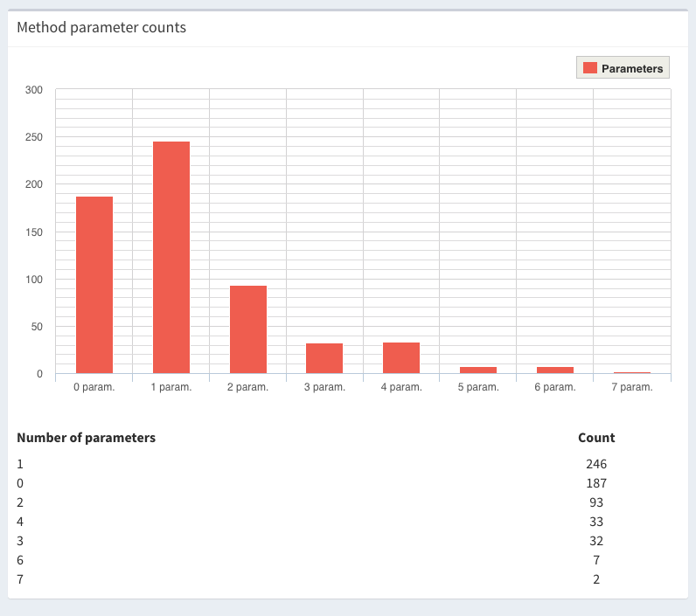Select the count value 32
The width and height of the screenshot is (696, 616).
coord(596,541)
